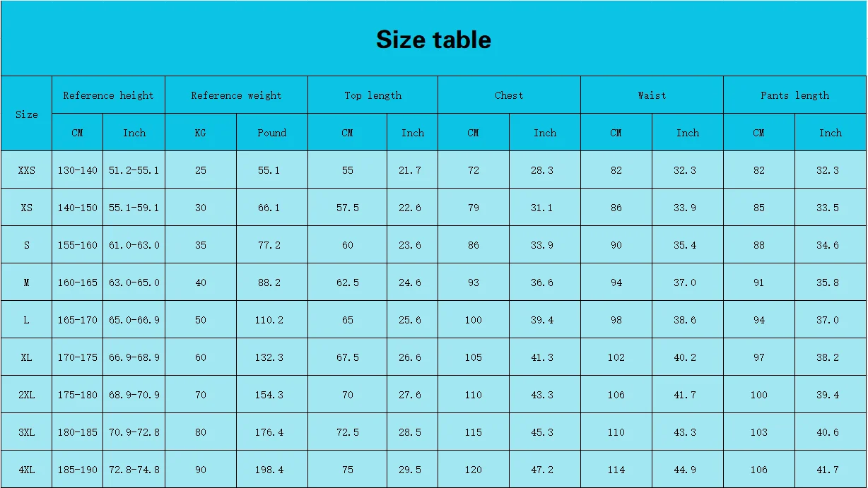868x488 pixels.
Task: Select the "Reference weight" header cell
Action: coord(236,95)
